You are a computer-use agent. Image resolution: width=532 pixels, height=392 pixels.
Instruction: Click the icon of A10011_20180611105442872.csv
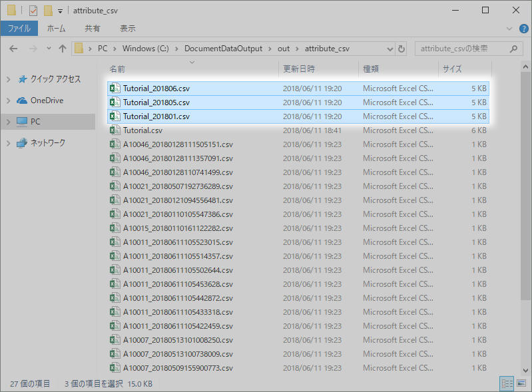(x=115, y=298)
